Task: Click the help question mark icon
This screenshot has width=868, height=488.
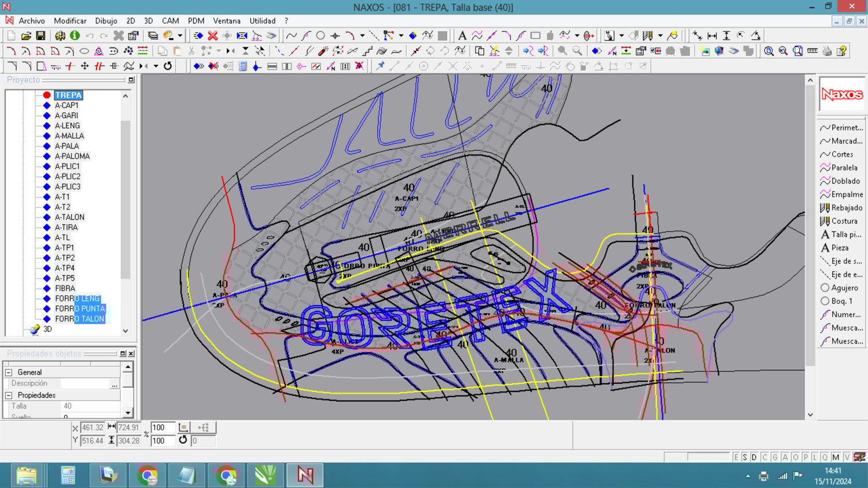Action: tap(842, 51)
